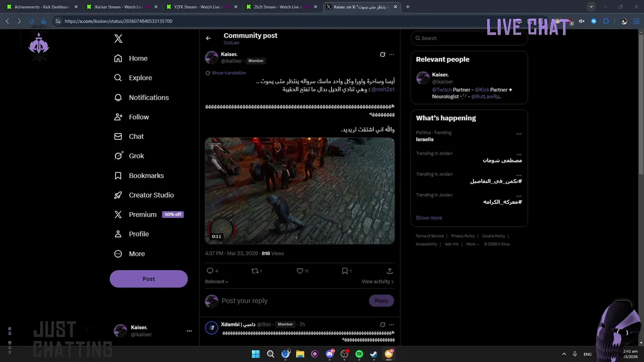Reply via the comment icon
This screenshot has height=362, width=644.
tap(212, 271)
